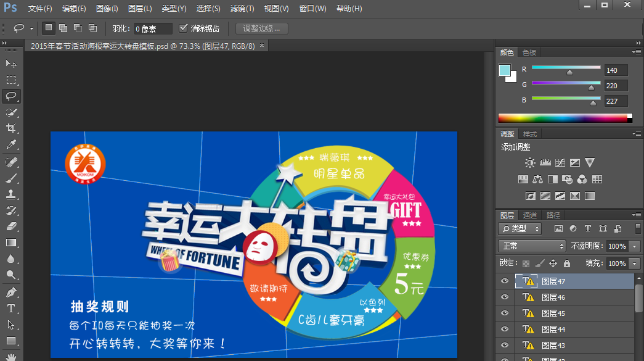Select the Eyedropper tool
Viewport: 644px width, 361px height.
pyautogui.click(x=11, y=144)
